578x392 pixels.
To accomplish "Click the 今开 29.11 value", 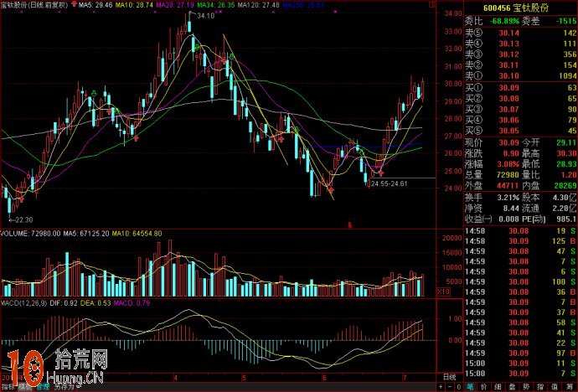I will point(566,142).
